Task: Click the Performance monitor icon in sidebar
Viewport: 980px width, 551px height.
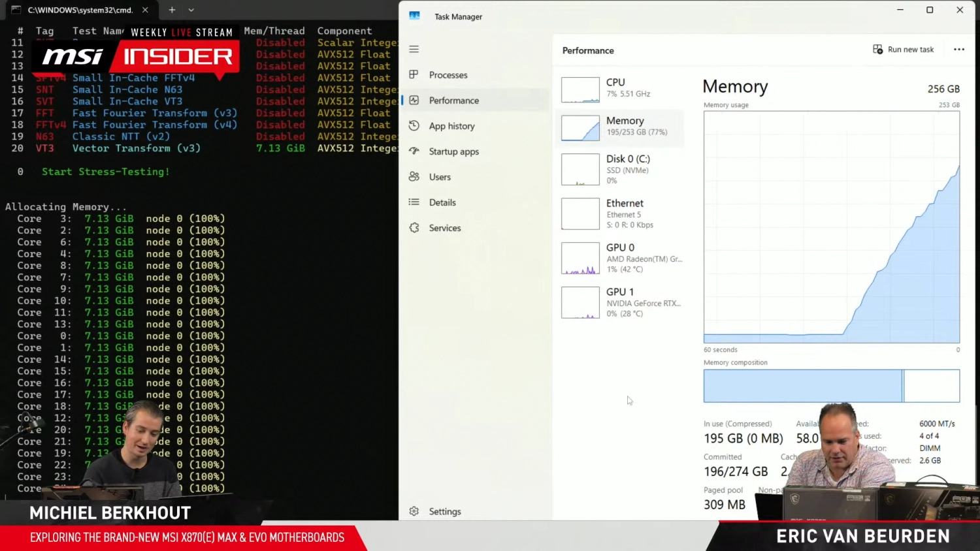Action: pyautogui.click(x=414, y=101)
